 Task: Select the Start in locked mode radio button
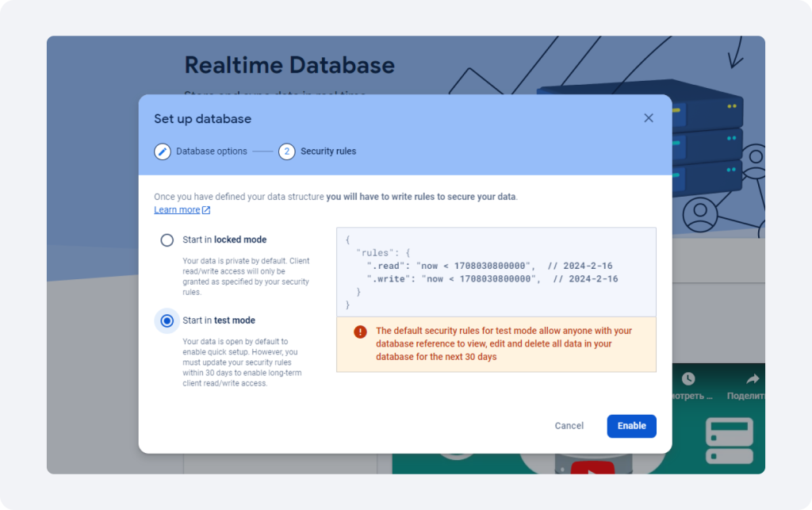click(167, 240)
